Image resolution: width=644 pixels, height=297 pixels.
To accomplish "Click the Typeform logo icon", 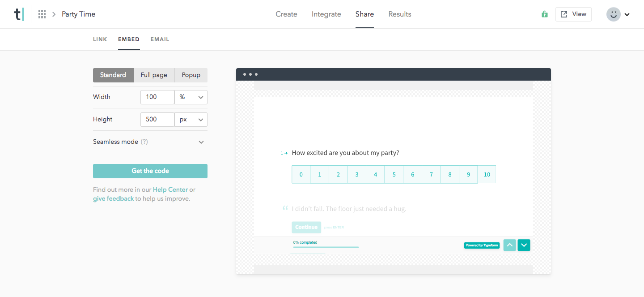I will tap(18, 14).
